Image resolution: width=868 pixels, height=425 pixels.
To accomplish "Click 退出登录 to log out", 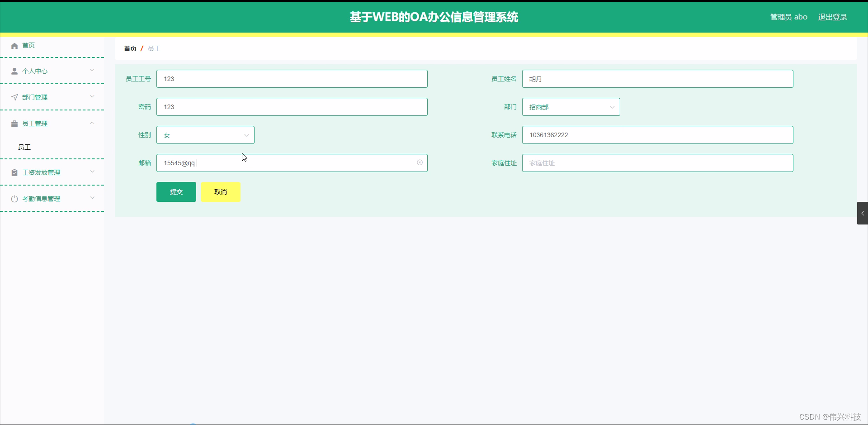I will (x=833, y=17).
